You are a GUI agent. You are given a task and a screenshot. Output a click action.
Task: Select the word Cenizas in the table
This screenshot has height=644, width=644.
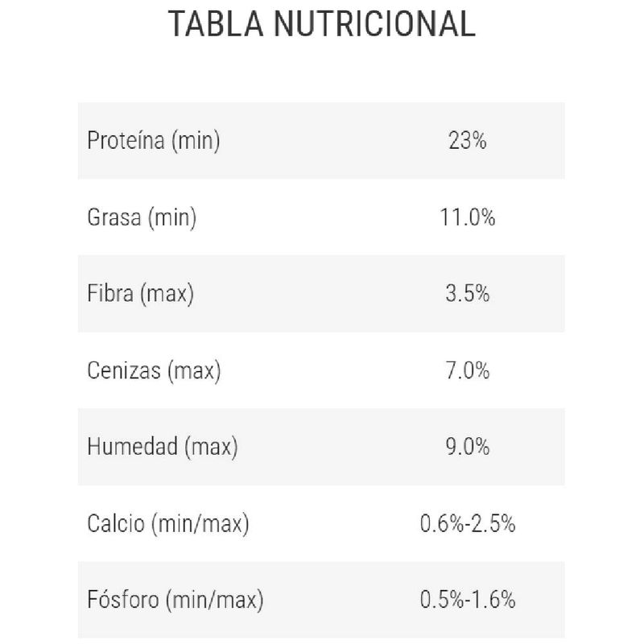123,371
